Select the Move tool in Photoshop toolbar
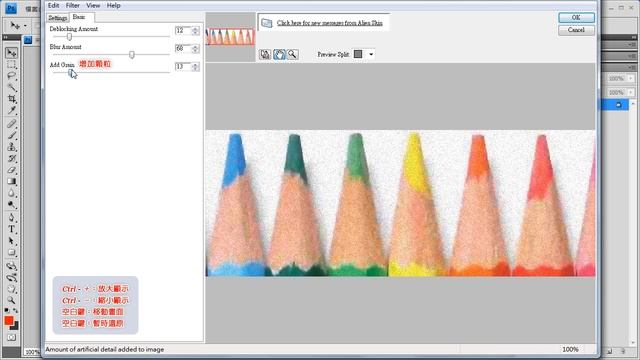Screen dimensions: 640x360 click(x=11, y=53)
